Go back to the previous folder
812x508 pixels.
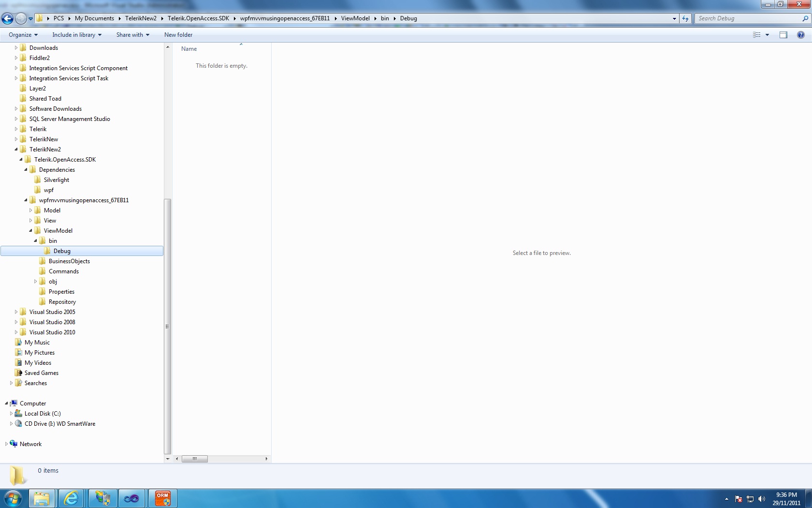pos(8,18)
